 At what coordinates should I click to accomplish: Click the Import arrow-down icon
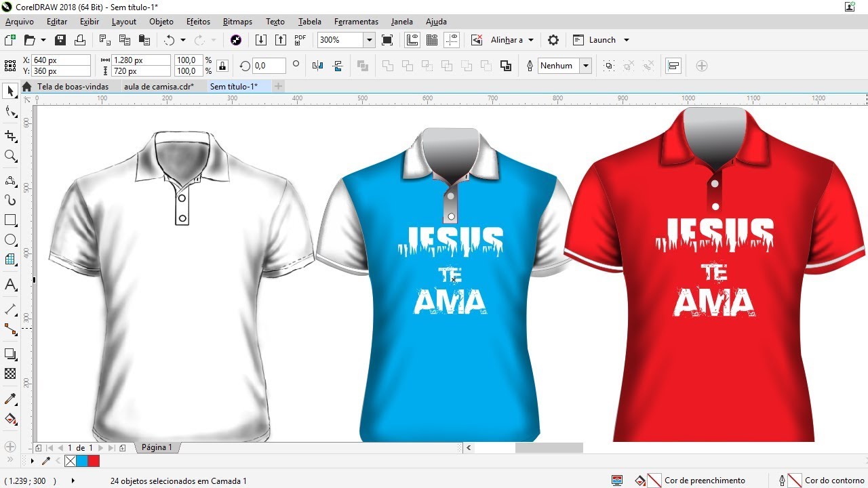point(260,40)
